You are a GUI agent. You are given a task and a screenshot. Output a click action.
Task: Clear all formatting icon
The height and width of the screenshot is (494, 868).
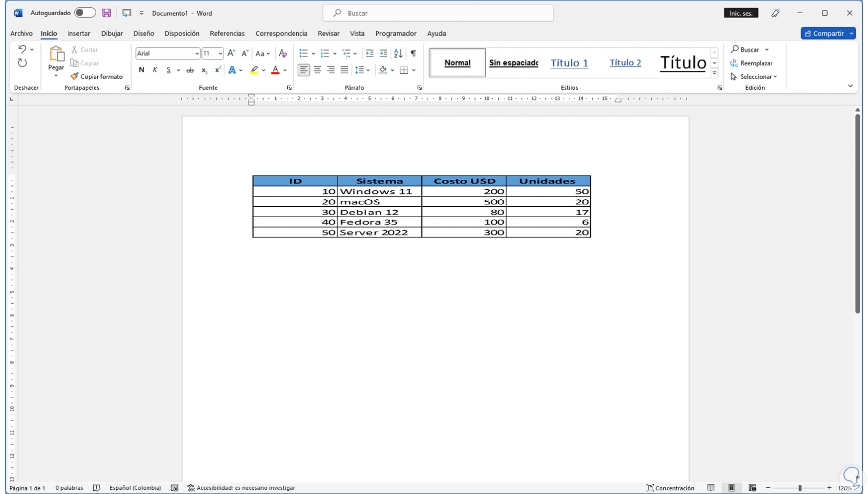click(x=283, y=53)
